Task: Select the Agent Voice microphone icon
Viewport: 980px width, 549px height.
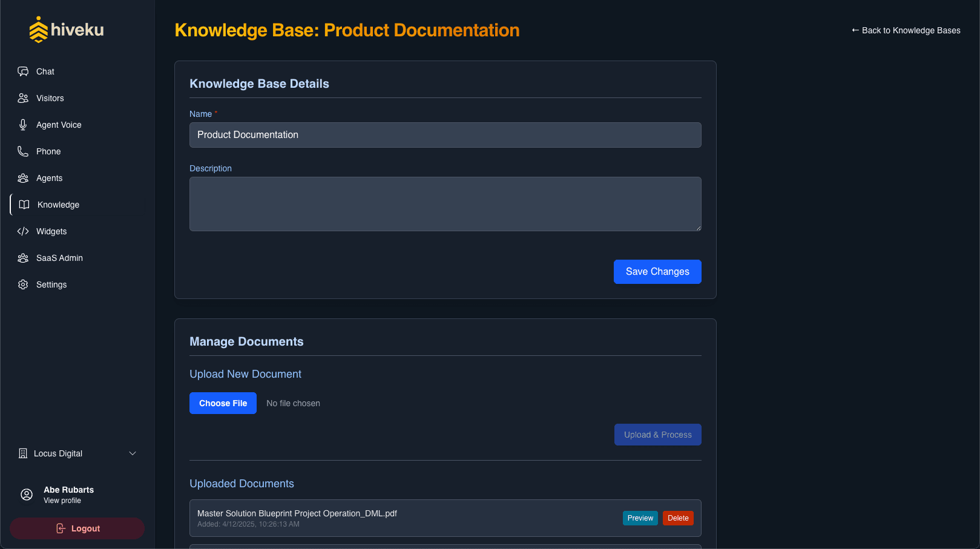Action: click(23, 125)
